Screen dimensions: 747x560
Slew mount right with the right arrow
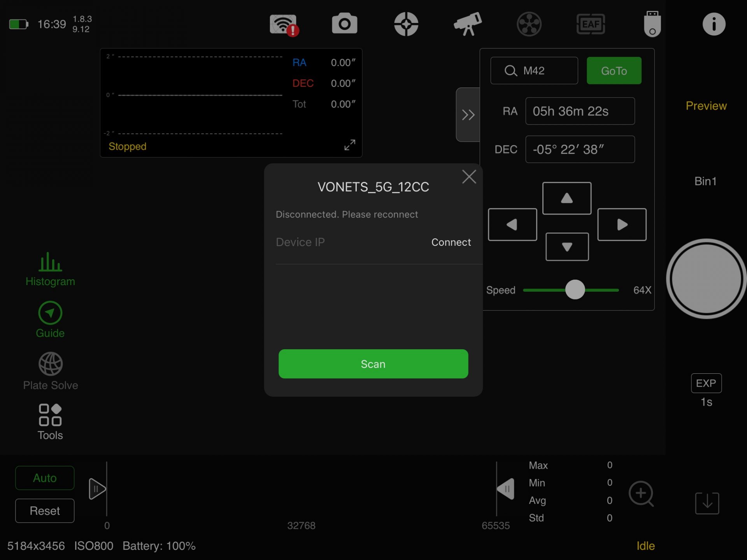point(622,224)
